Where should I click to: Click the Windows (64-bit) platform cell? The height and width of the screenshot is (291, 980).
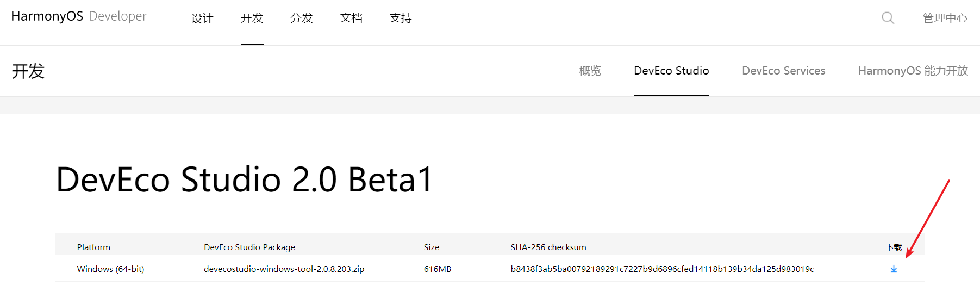pyautogui.click(x=110, y=269)
